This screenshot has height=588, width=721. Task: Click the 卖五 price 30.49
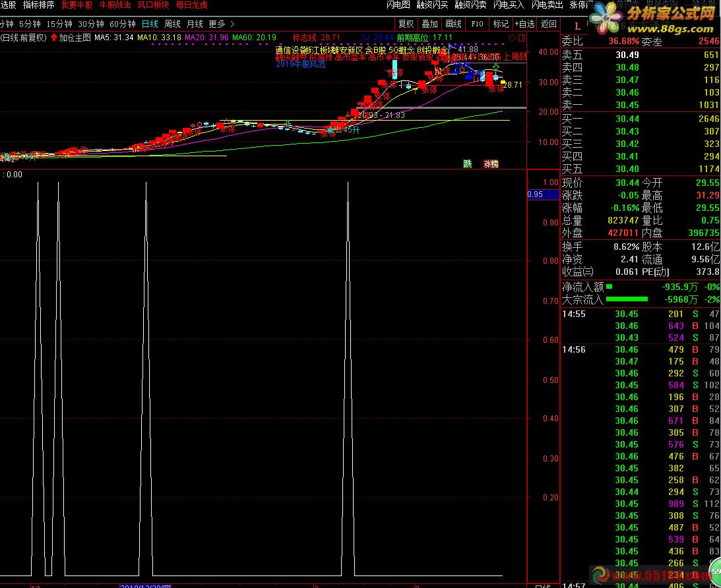[x=627, y=55]
